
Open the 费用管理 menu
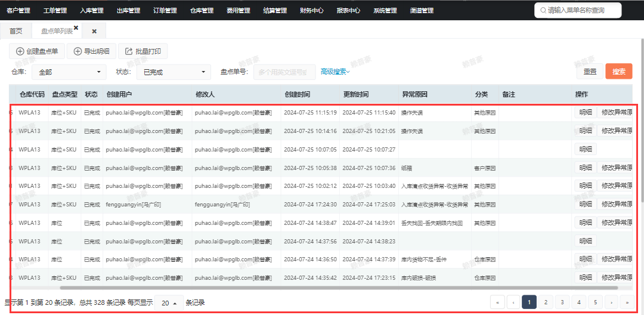pyautogui.click(x=238, y=11)
